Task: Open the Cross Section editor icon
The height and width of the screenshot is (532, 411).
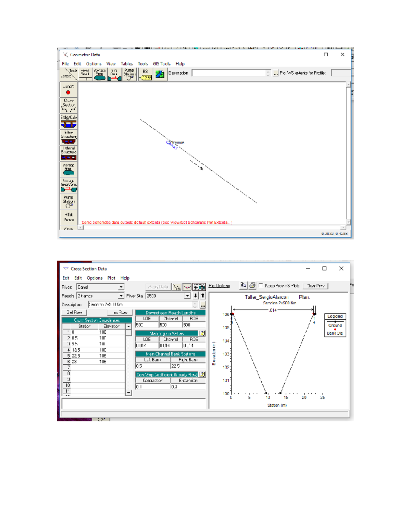Action: point(68,106)
